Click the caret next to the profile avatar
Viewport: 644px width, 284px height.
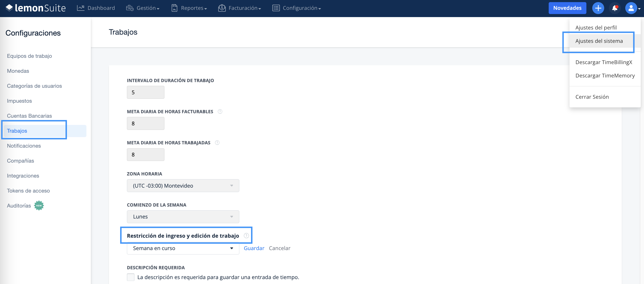639,8
